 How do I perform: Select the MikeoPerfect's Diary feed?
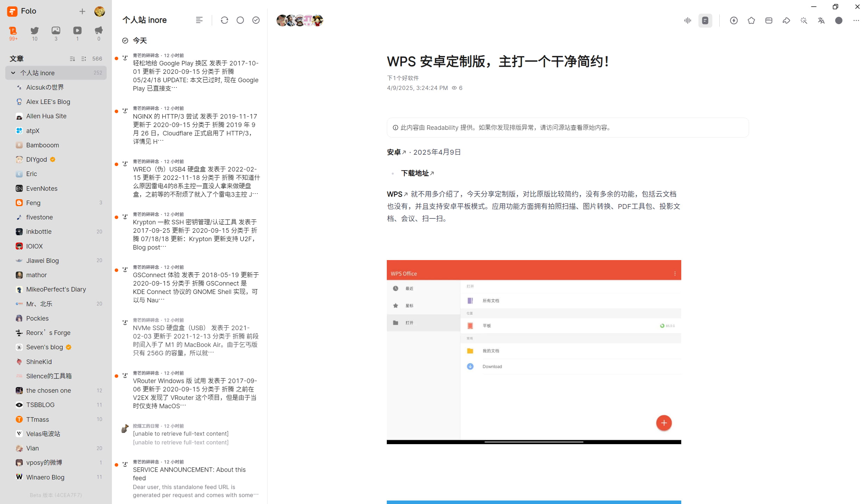tap(56, 289)
